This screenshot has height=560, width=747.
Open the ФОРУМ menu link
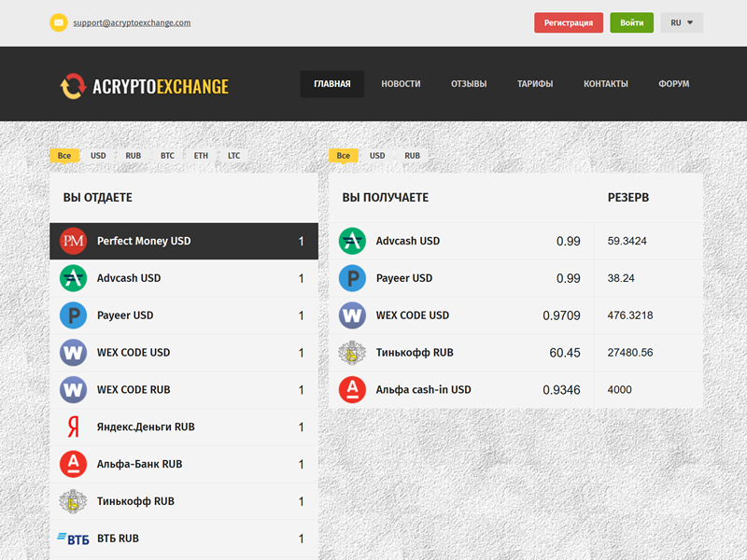point(673,84)
